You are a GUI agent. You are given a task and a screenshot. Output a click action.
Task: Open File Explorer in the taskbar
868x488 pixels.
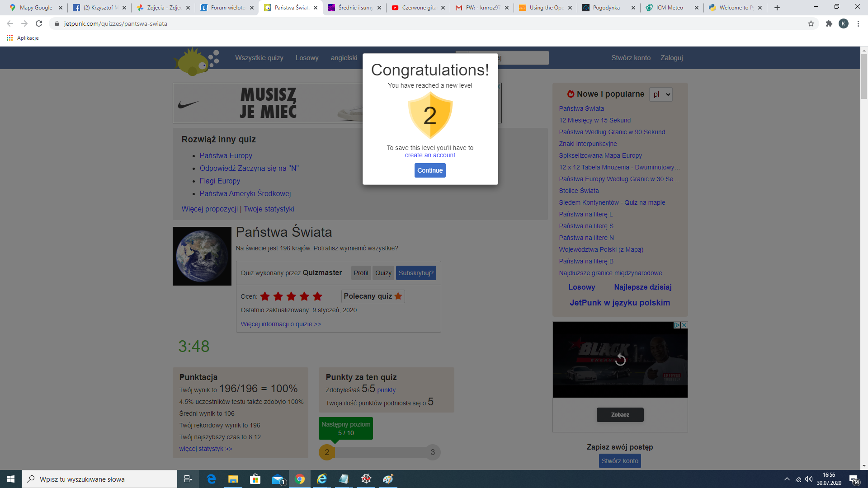click(233, 479)
